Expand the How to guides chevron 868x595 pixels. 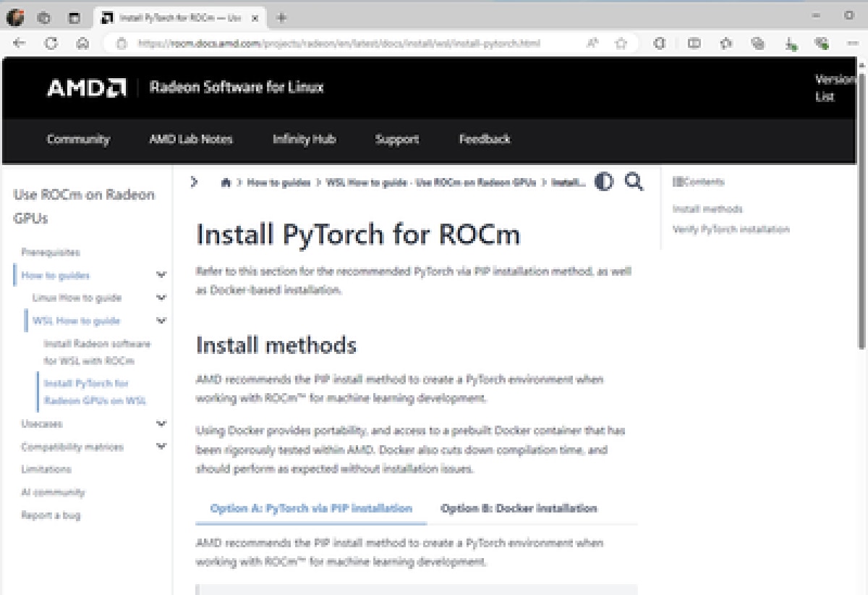(161, 275)
